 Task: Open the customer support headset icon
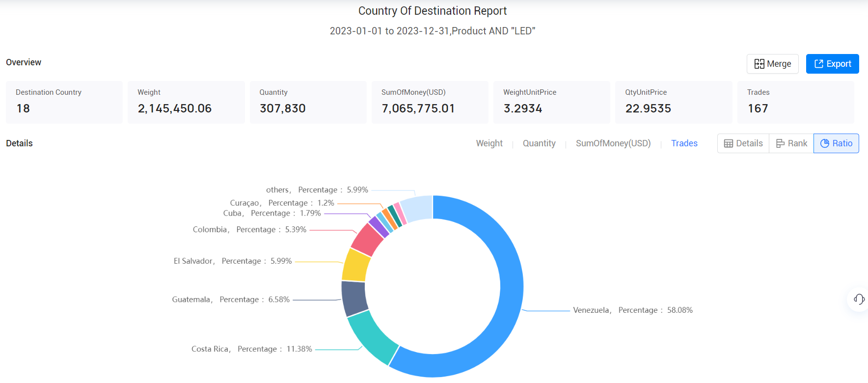[x=859, y=299]
